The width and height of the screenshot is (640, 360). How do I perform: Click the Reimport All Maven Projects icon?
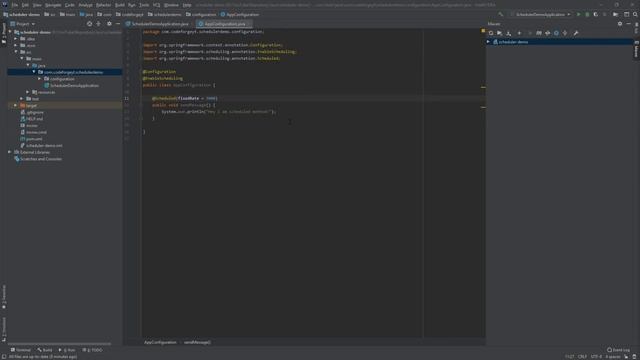[x=491, y=33]
